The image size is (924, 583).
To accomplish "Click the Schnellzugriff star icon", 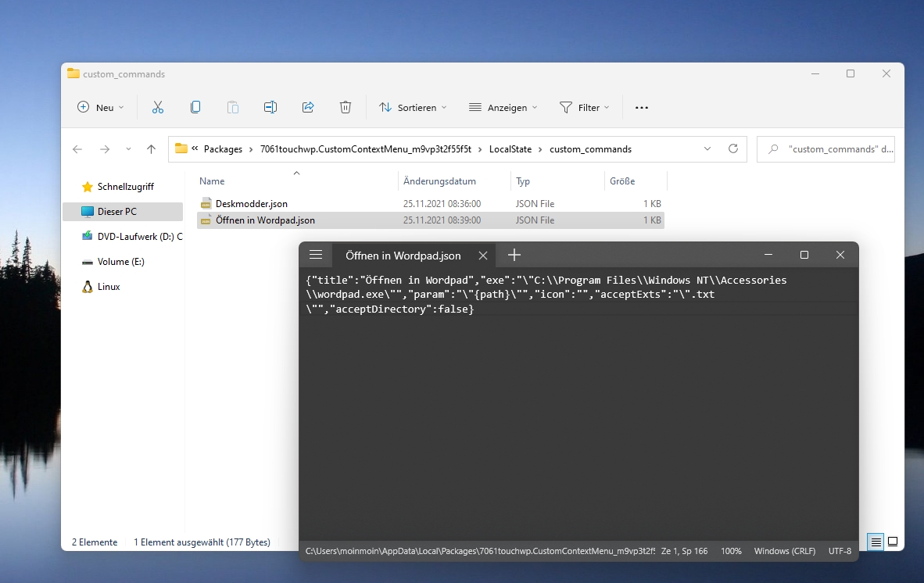I will point(88,187).
